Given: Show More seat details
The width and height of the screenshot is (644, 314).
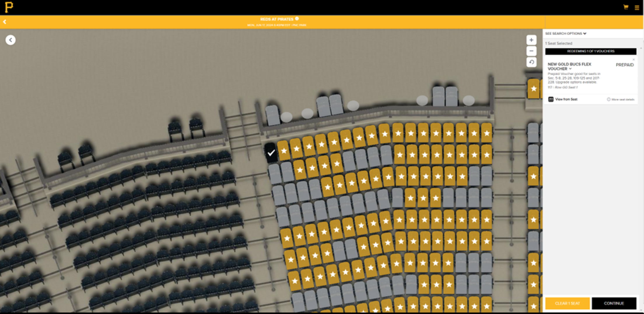Looking at the screenshot, I should click(620, 99).
